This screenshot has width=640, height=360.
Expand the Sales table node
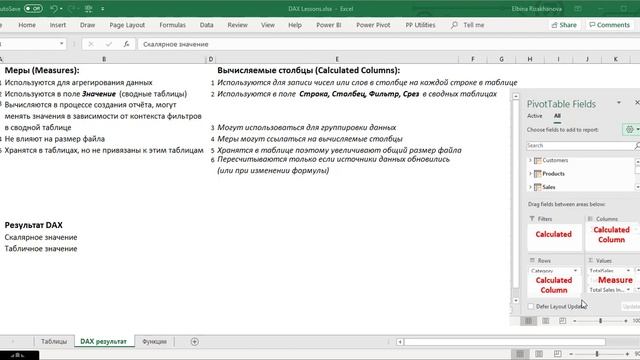[x=530, y=187]
